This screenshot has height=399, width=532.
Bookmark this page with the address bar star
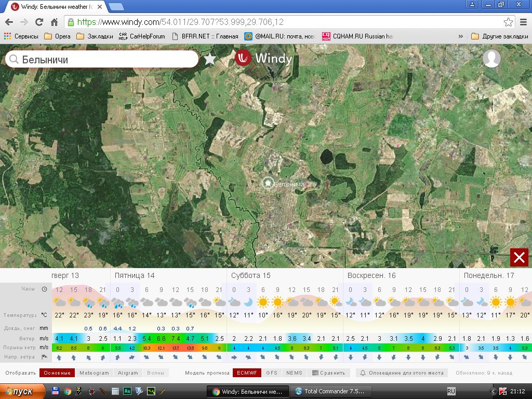(508, 22)
